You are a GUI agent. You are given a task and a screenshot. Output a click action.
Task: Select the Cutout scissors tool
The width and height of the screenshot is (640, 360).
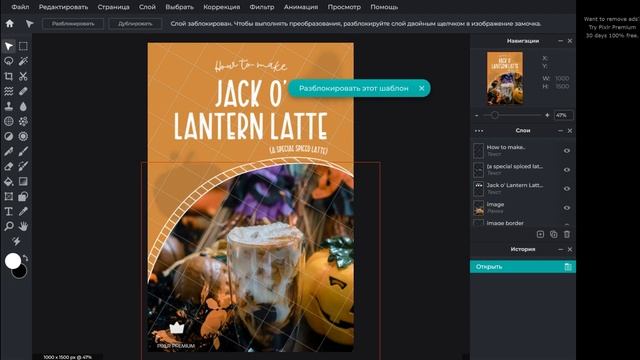(x=23, y=76)
